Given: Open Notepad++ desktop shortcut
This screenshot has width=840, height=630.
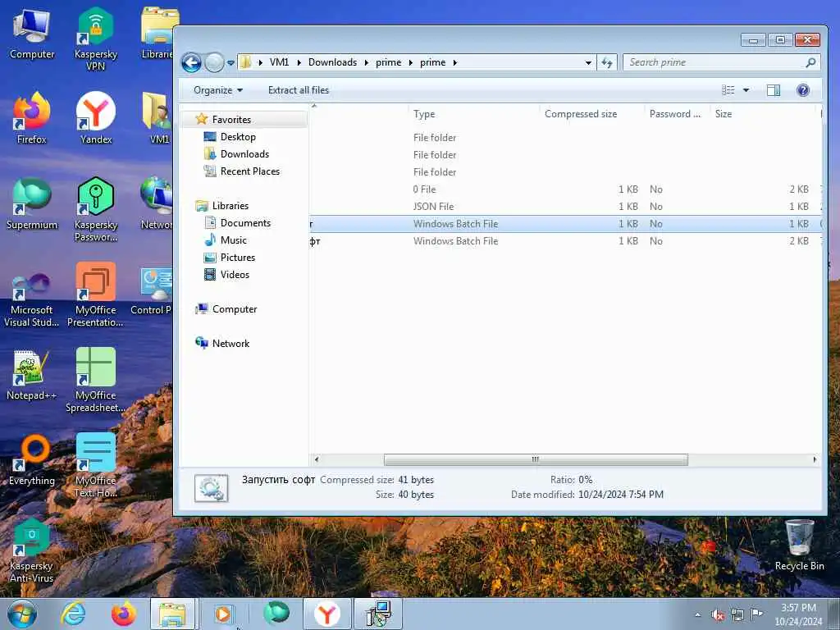Looking at the screenshot, I should point(32,375).
